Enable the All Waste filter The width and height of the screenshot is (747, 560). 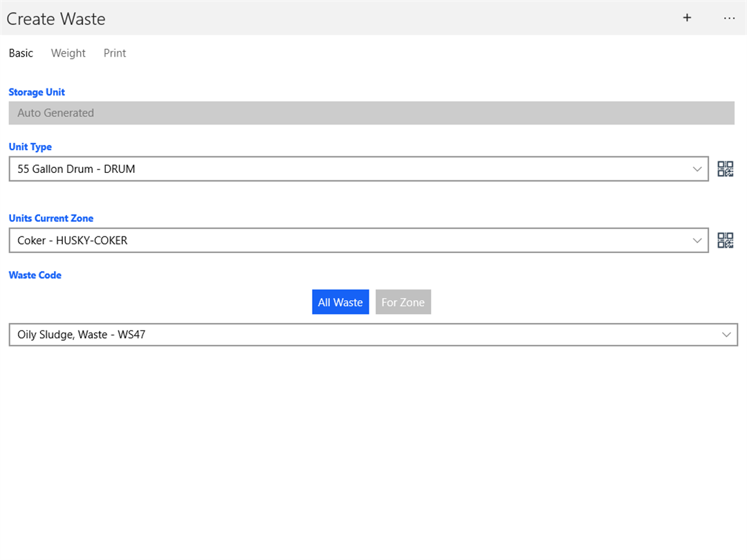click(x=340, y=302)
